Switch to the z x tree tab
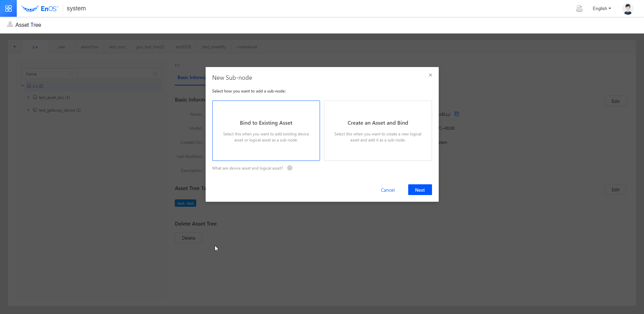Viewport: 644px width, 314px height. click(x=35, y=47)
